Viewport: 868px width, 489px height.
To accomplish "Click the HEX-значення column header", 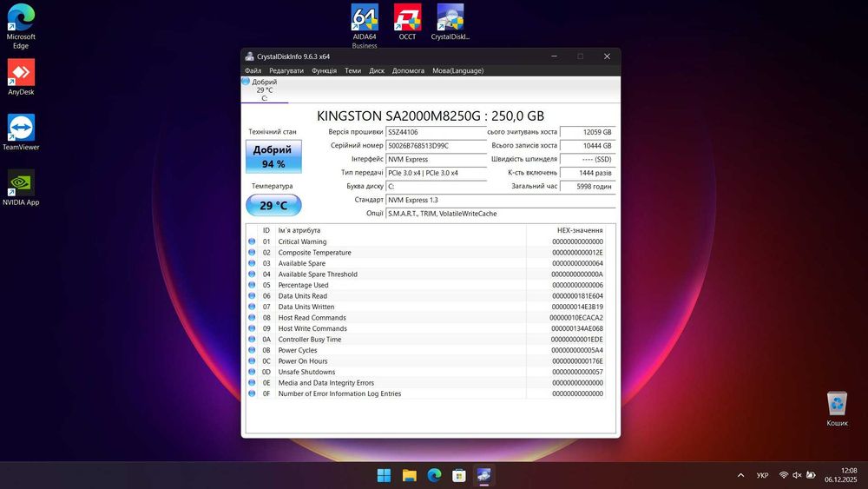I will click(x=565, y=230).
